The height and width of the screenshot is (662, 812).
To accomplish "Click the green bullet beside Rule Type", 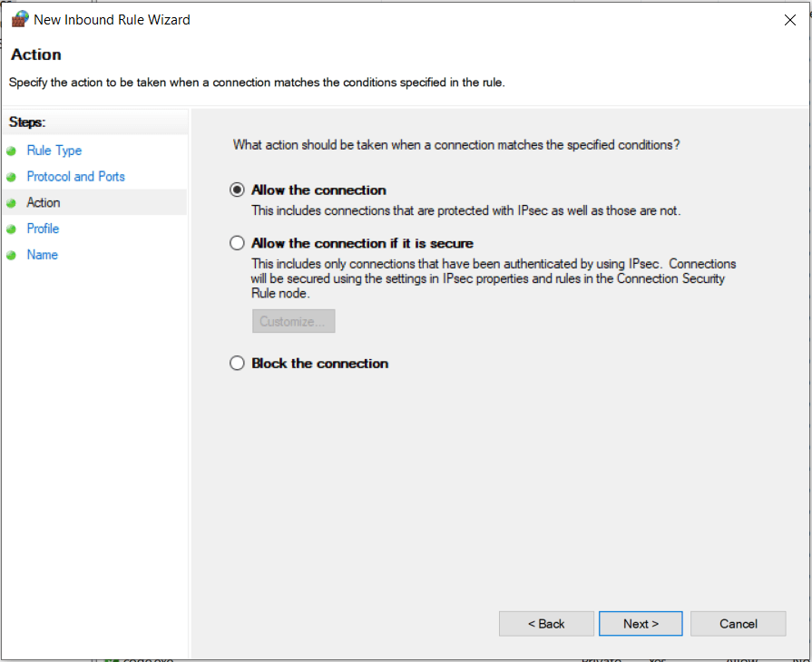I will pos(11,151).
